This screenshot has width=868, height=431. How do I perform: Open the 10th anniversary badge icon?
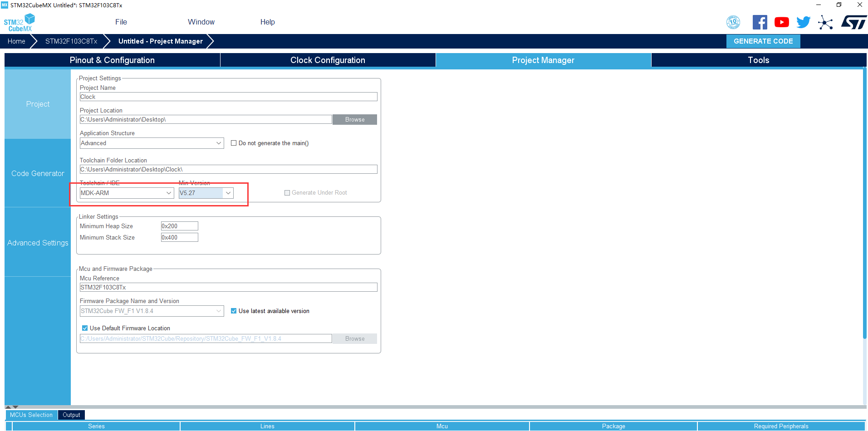(x=733, y=22)
